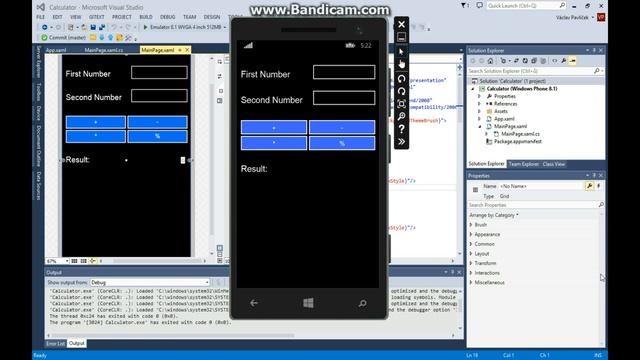This screenshot has height=360, width=640.
Task: Tap the phone Search button
Action: (x=362, y=303)
